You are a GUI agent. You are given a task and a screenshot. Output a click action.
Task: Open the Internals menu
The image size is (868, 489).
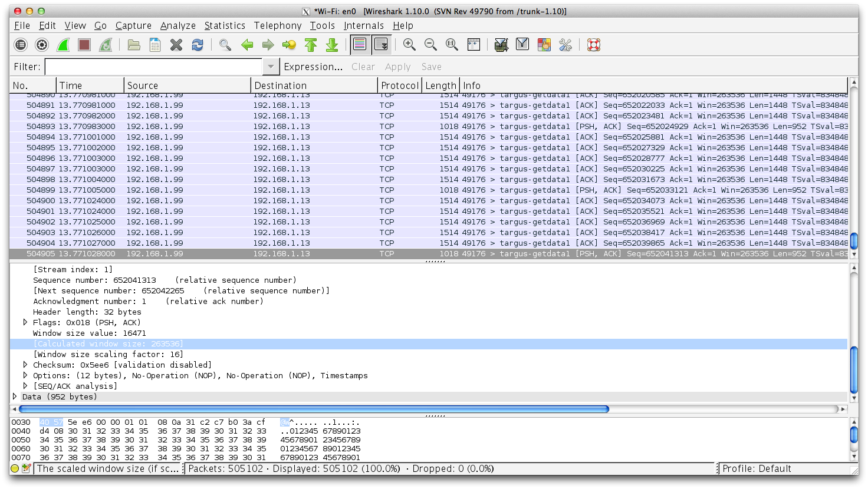coord(363,25)
